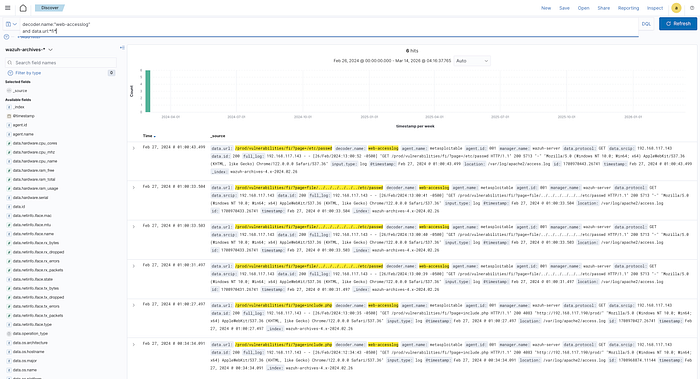This screenshot has height=379, width=700.
Task: Start a New search
Action: point(546,8)
